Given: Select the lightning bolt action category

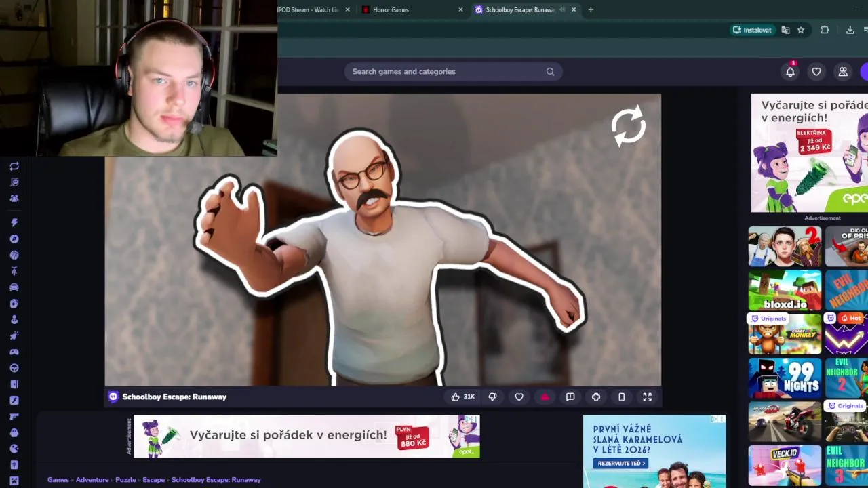Looking at the screenshot, I should [x=14, y=222].
